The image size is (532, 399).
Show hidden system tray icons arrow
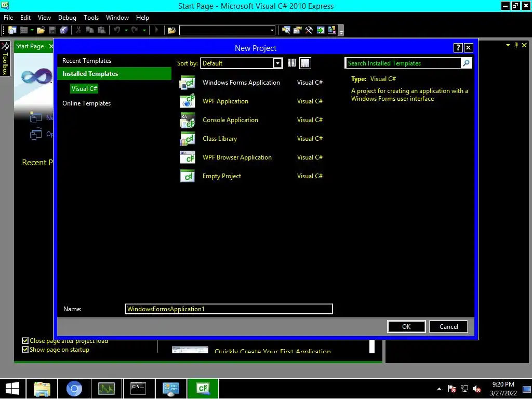439,389
